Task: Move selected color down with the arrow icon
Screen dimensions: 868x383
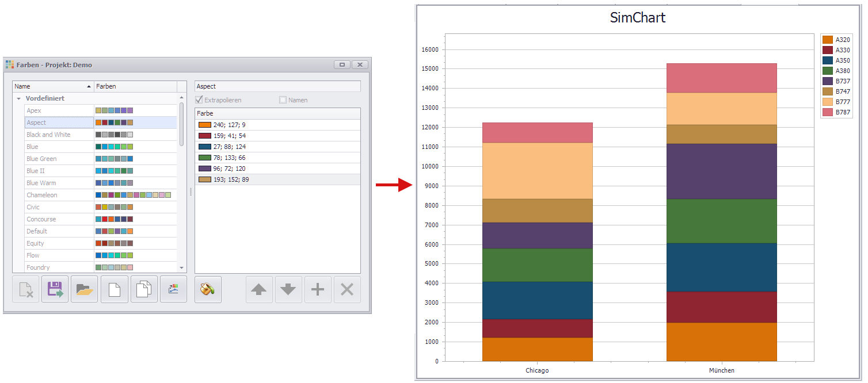Action: pyautogui.click(x=288, y=289)
